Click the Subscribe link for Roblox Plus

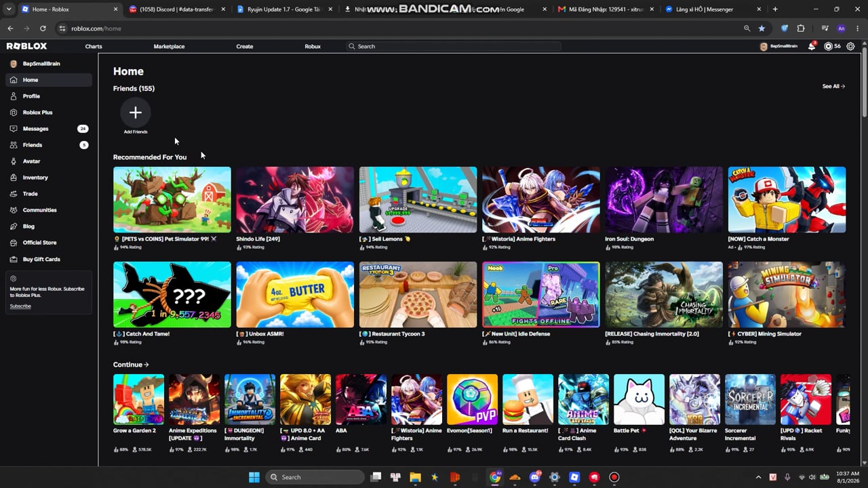(20, 306)
